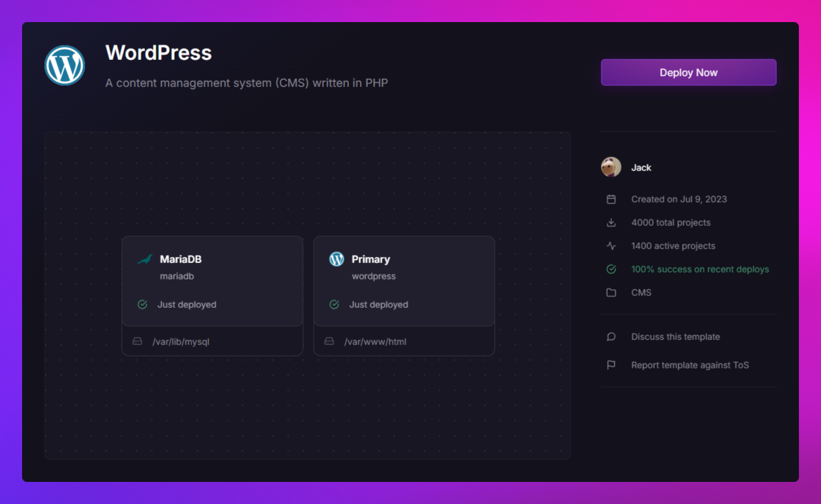
Task: Open Report template against ToS link
Action: (x=690, y=365)
